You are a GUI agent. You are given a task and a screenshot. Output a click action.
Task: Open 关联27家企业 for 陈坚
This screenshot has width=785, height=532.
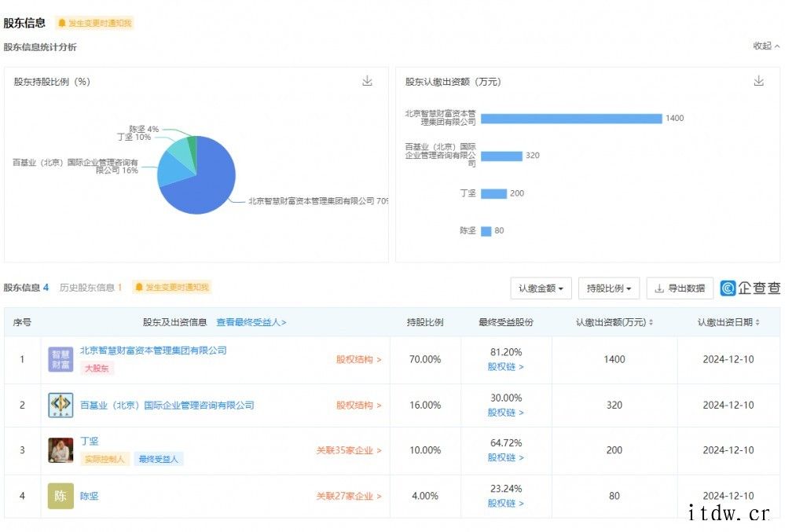click(x=348, y=496)
